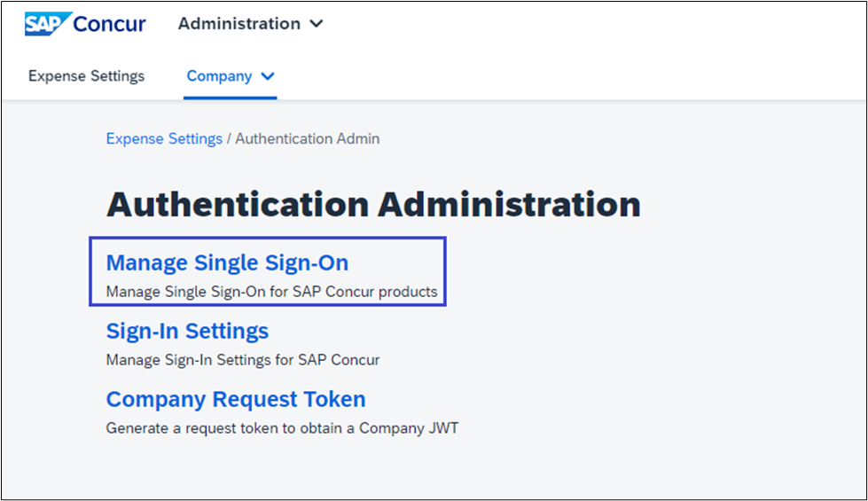This screenshot has height=501, width=868.
Task: Select the Company tab
Action: tap(219, 76)
